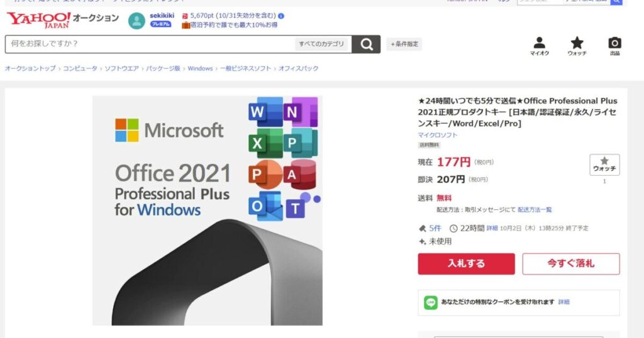Image resolution: width=644 pixels, height=338 pixels.
Task: Go to オークショントップ breadcrumb
Action: pyautogui.click(x=30, y=68)
